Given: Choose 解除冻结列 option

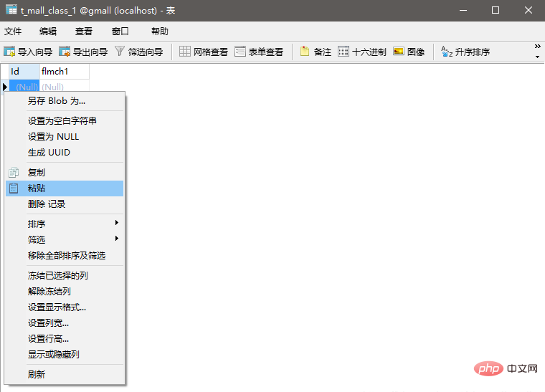Looking at the screenshot, I should coord(65,291).
